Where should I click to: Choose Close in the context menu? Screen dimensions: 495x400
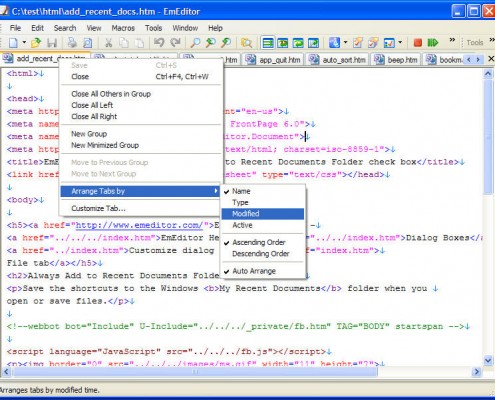140,77
